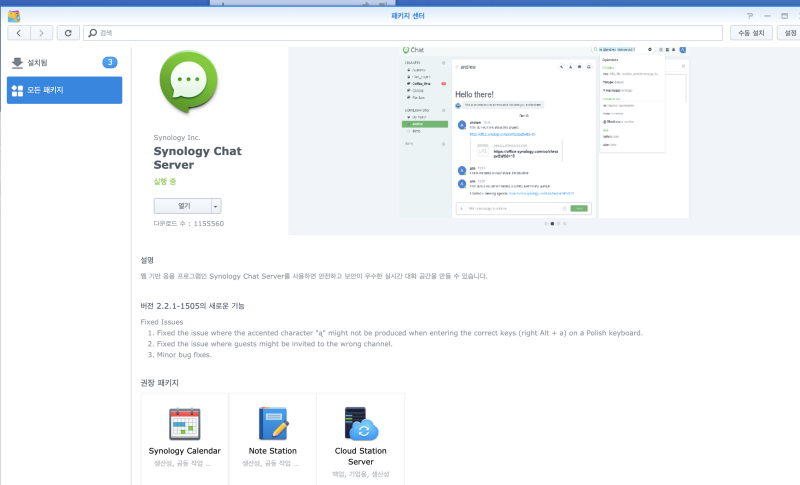This screenshot has height=485, width=800.
Task: Open Synology Chat with the 열기 button
Action: pyautogui.click(x=184, y=206)
